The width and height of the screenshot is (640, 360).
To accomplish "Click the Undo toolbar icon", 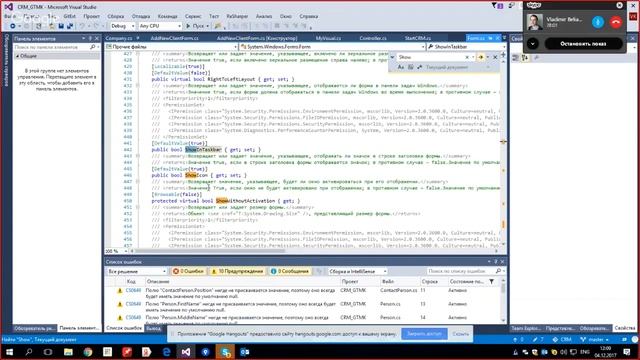I will (x=82, y=26).
